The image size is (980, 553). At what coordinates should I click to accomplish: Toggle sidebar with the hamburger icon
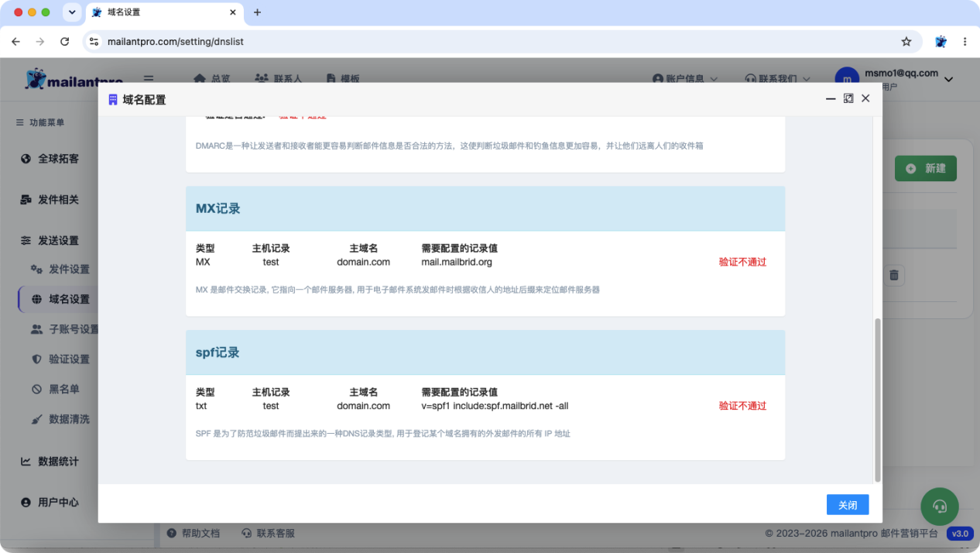coord(149,79)
